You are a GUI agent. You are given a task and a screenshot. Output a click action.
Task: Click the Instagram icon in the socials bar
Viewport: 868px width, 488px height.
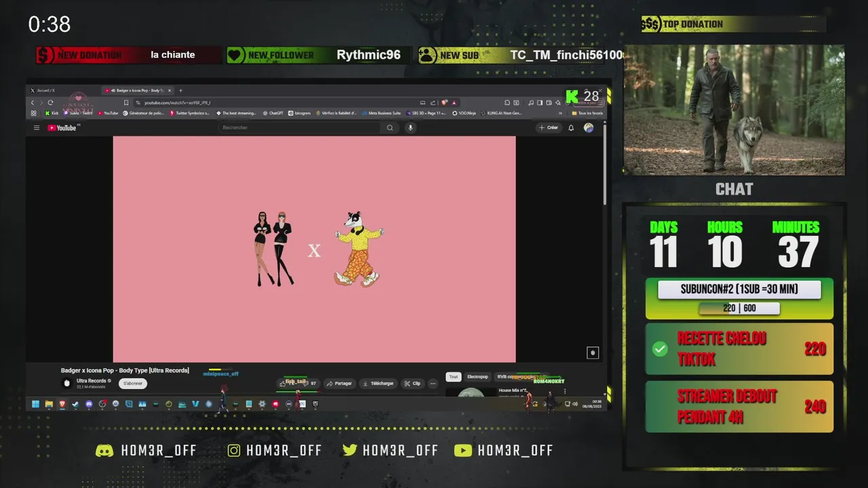coord(234,451)
